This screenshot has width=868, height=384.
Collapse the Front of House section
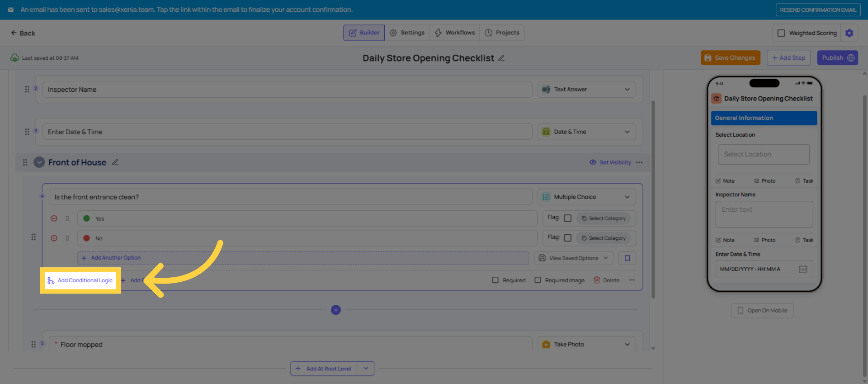(39, 162)
